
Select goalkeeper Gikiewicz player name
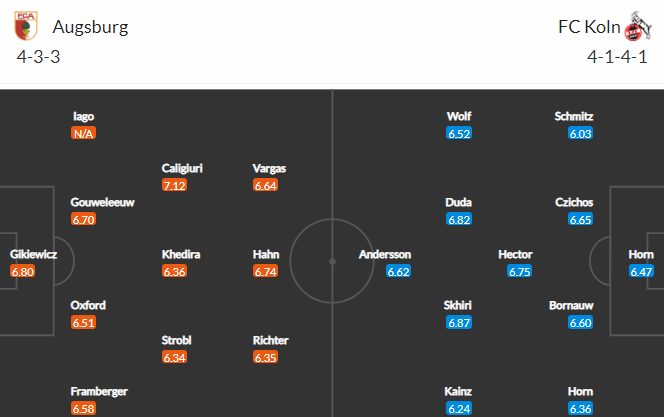click(33, 254)
